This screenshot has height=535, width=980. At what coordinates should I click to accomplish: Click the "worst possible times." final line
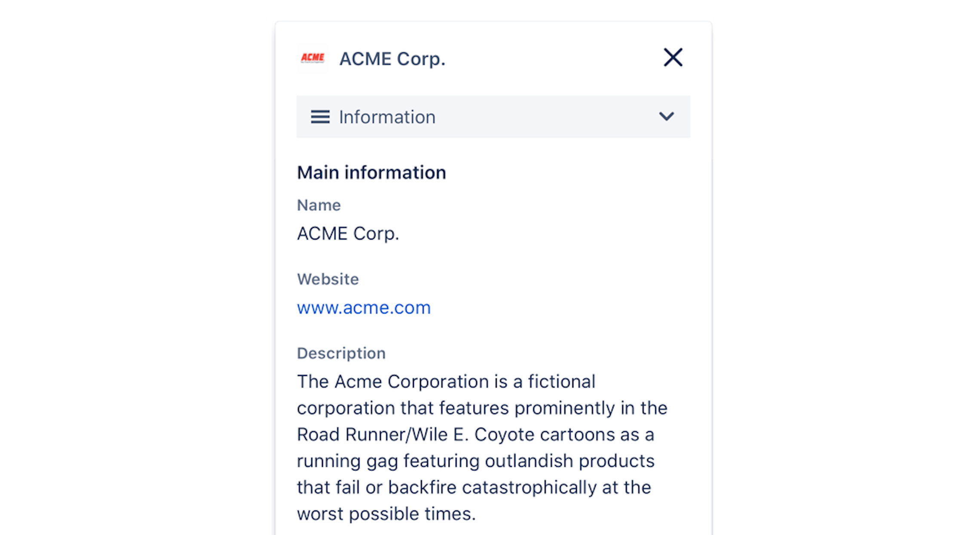(386, 514)
